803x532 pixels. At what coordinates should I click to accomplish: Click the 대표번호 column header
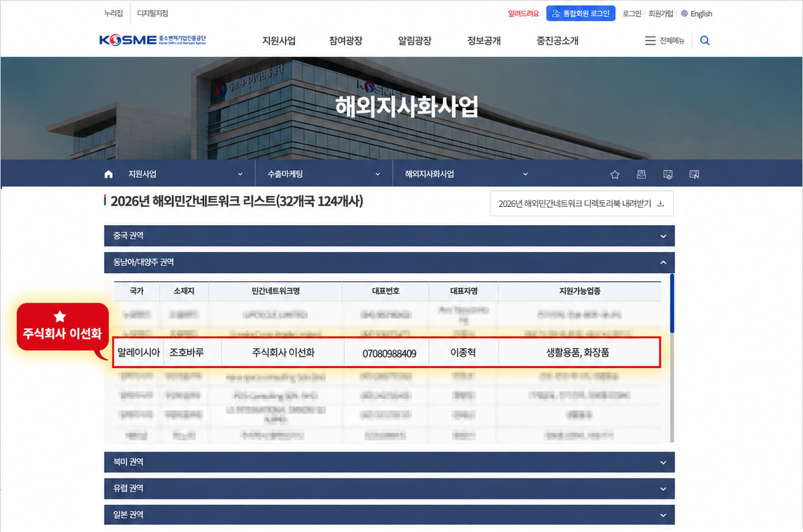pyautogui.click(x=386, y=291)
